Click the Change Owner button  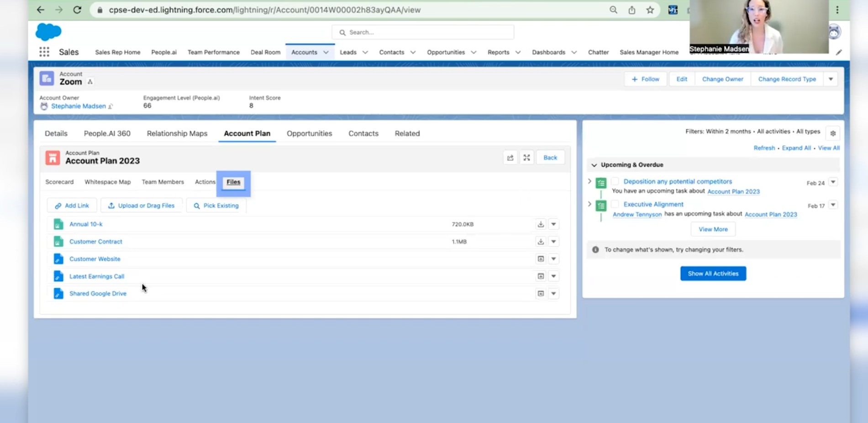pyautogui.click(x=723, y=79)
